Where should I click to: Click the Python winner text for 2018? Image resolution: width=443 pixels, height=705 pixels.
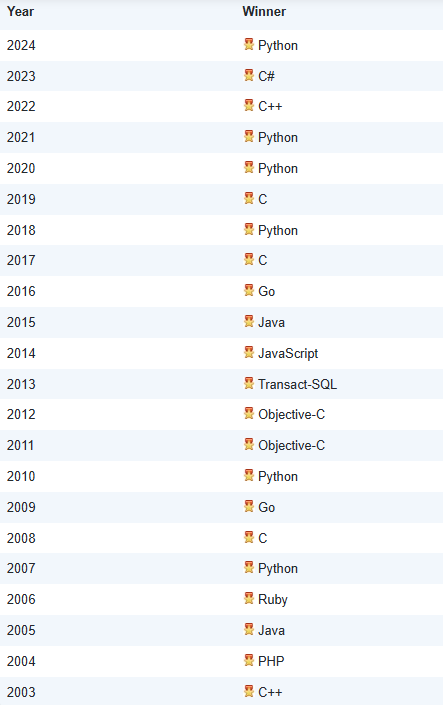[278, 231]
